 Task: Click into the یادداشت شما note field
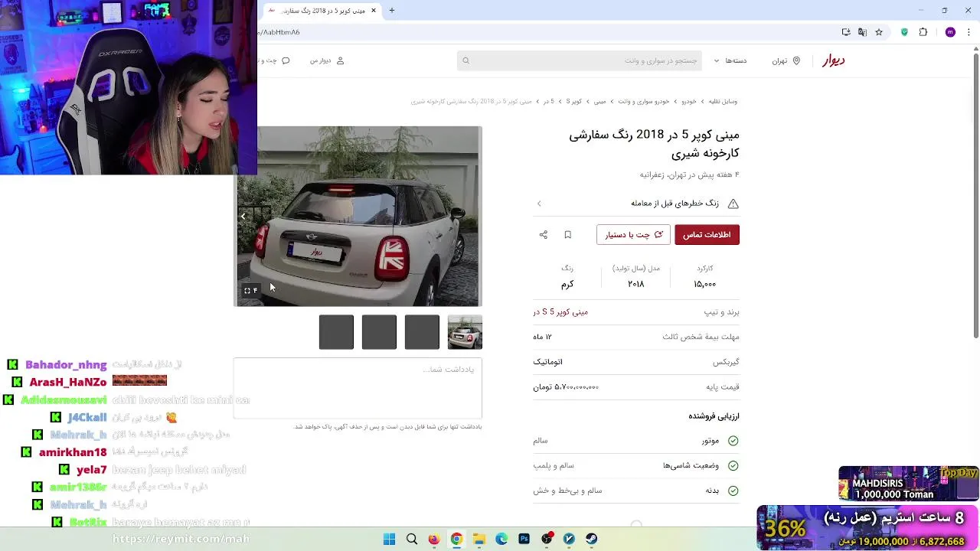358,388
